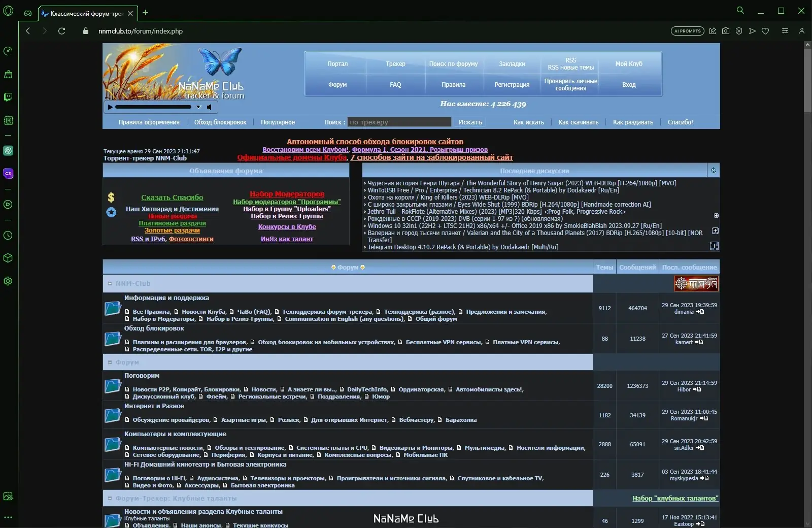
Task: Search open tabs with magnifier icon
Action: click(740, 11)
